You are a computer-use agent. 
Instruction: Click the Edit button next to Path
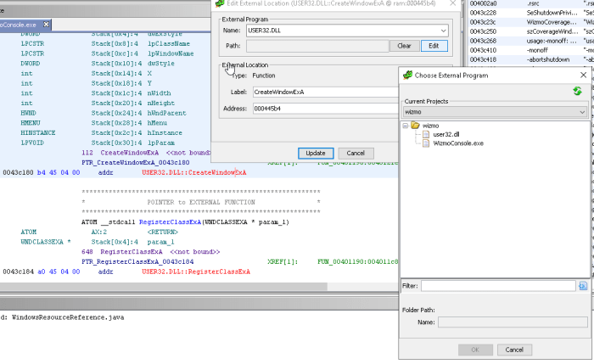434,46
